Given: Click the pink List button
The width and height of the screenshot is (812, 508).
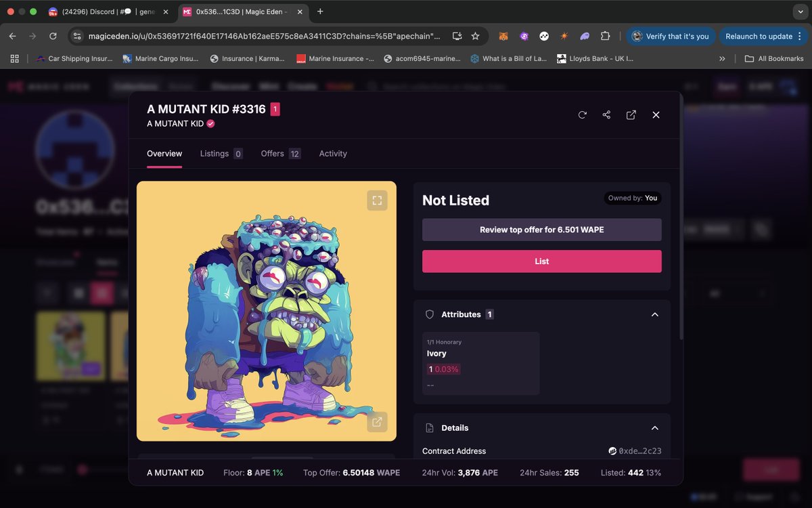Looking at the screenshot, I should (542, 261).
